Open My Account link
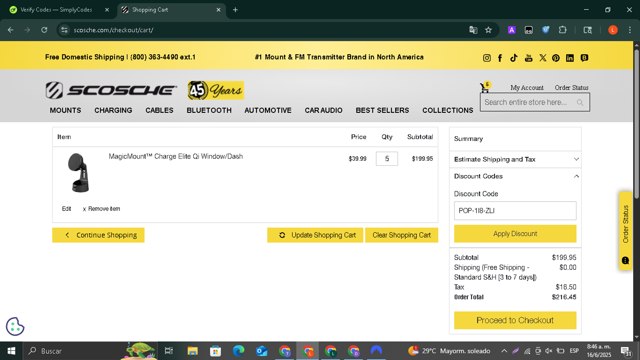This screenshot has height=360, width=640. pyautogui.click(x=527, y=87)
